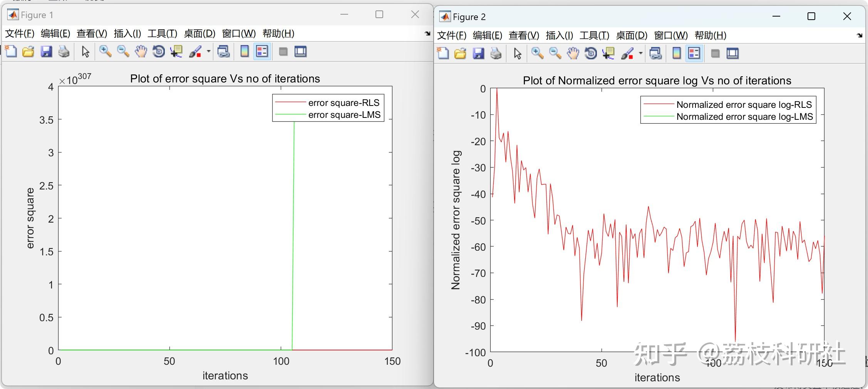Toggle Zoom Out tool in Figure 1
The height and width of the screenshot is (389, 868).
(x=123, y=51)
